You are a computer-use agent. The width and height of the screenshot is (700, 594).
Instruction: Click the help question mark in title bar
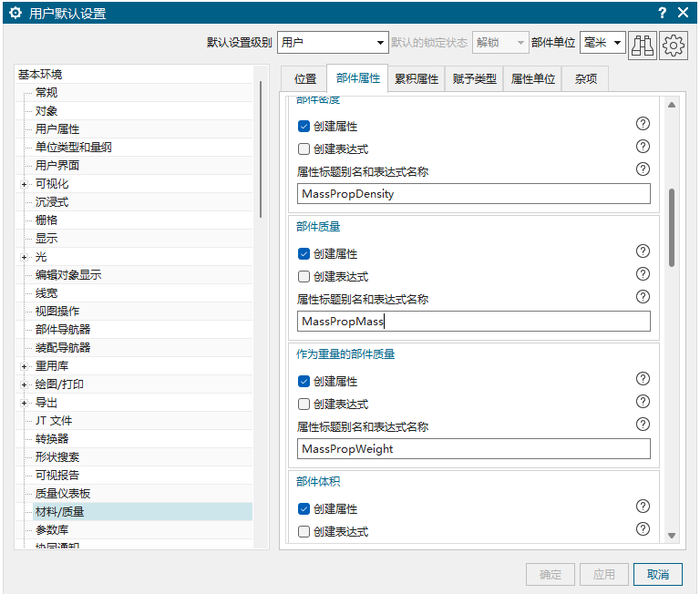pos(662,13)
